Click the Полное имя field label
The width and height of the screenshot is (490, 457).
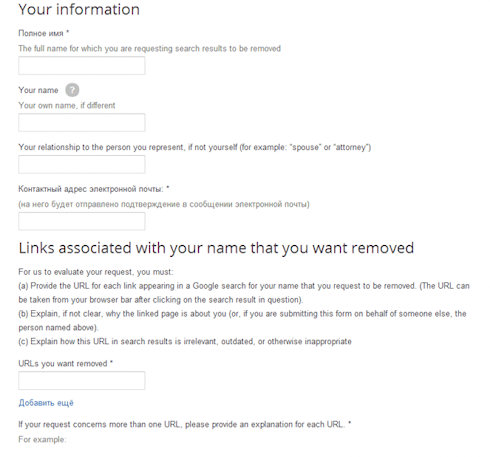44,33
